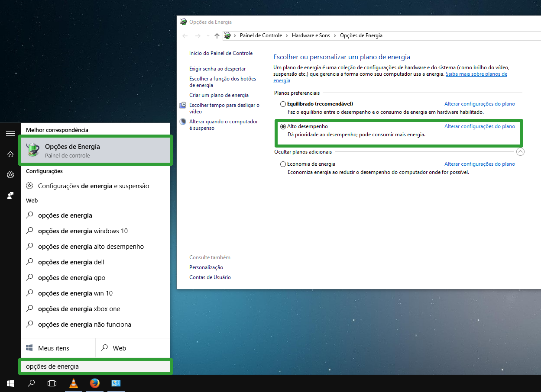Viewport: 541px width, 392px height.
Task: Click the 'Melhor correspondência' heading text
Action: click(x=57, y=130)
